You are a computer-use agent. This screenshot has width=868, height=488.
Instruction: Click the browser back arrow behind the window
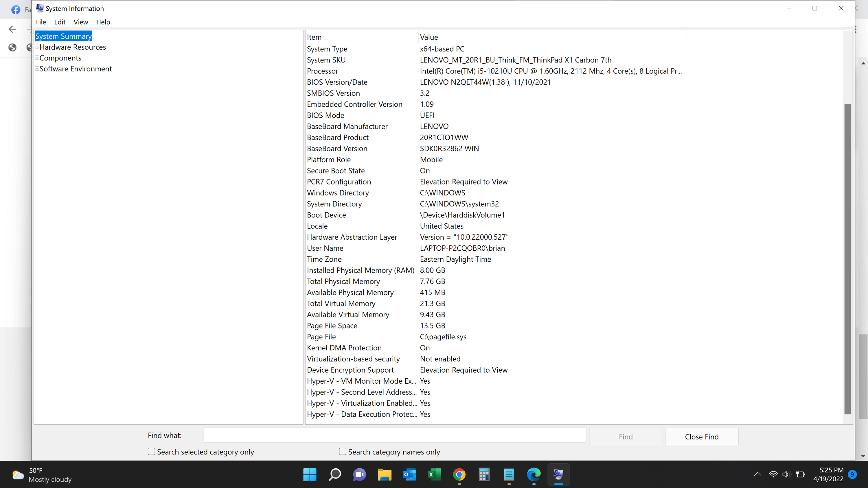pos(12,29)
